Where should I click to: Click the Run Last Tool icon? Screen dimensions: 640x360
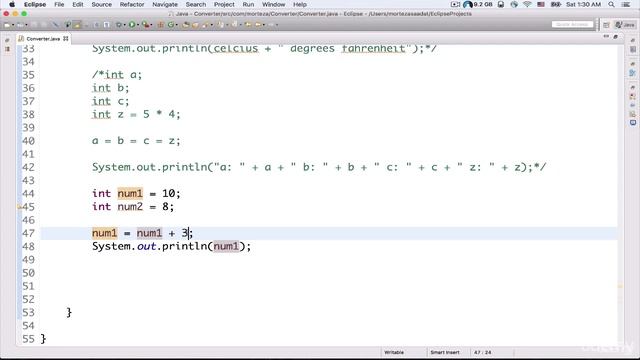click(x=146, y=25)
